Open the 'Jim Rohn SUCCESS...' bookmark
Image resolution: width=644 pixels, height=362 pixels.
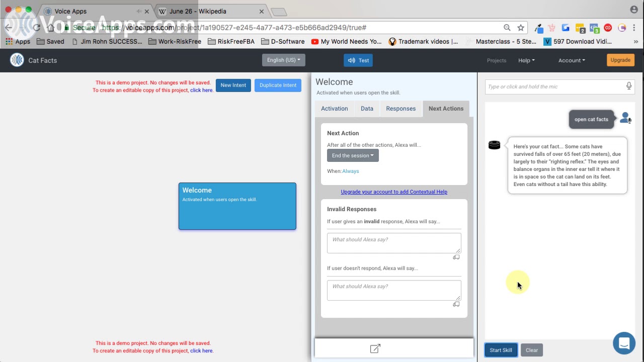tap(107, 42)
